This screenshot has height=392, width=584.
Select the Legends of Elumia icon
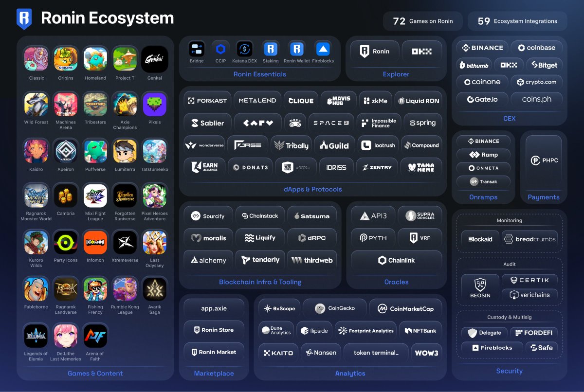[36, 336]
